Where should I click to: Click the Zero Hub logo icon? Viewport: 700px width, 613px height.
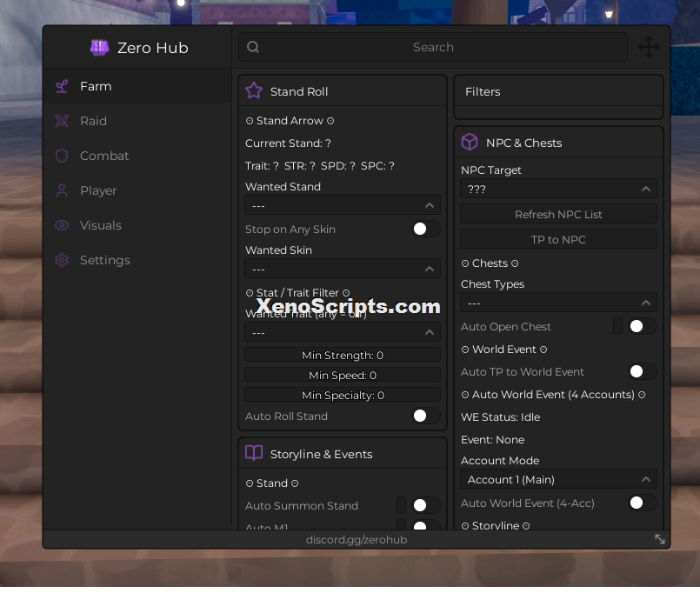tap(99, 47)
